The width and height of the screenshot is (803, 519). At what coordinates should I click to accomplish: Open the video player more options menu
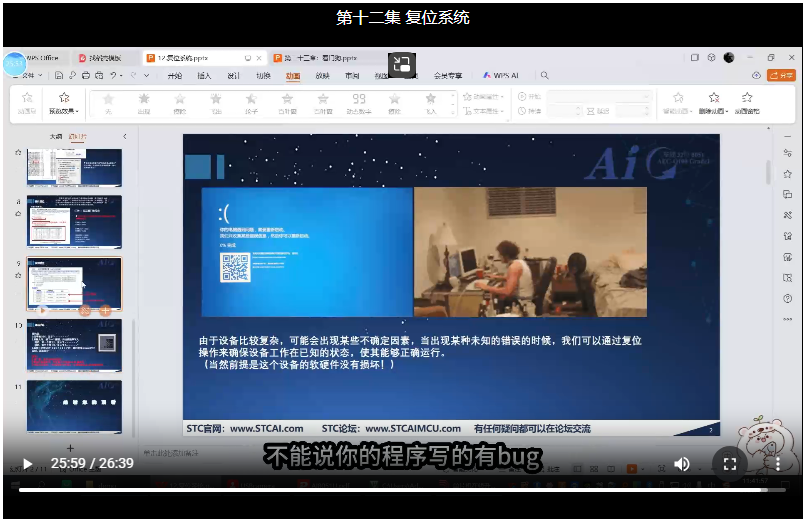click(x=778, y=464)
